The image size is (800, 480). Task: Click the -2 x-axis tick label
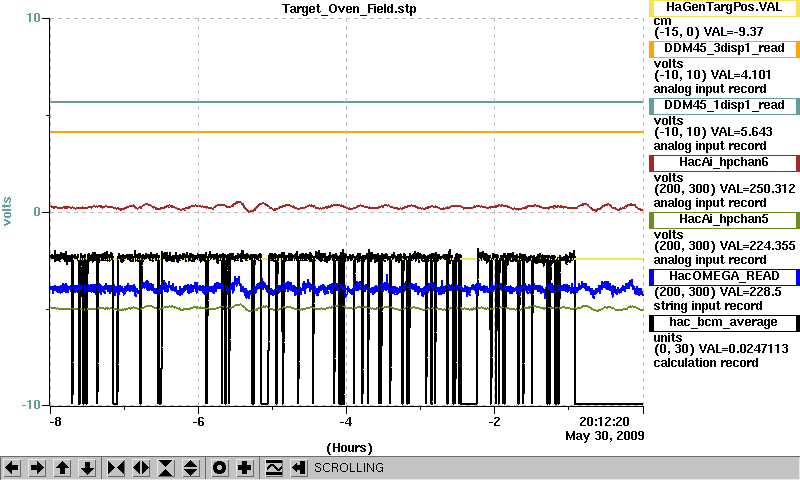tap(494, 422)
